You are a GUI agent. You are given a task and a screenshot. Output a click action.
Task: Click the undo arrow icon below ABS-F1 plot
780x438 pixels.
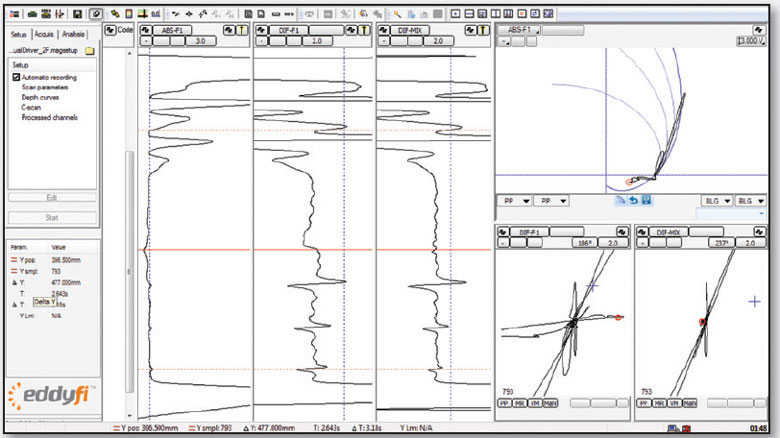(x=632, y=201)
